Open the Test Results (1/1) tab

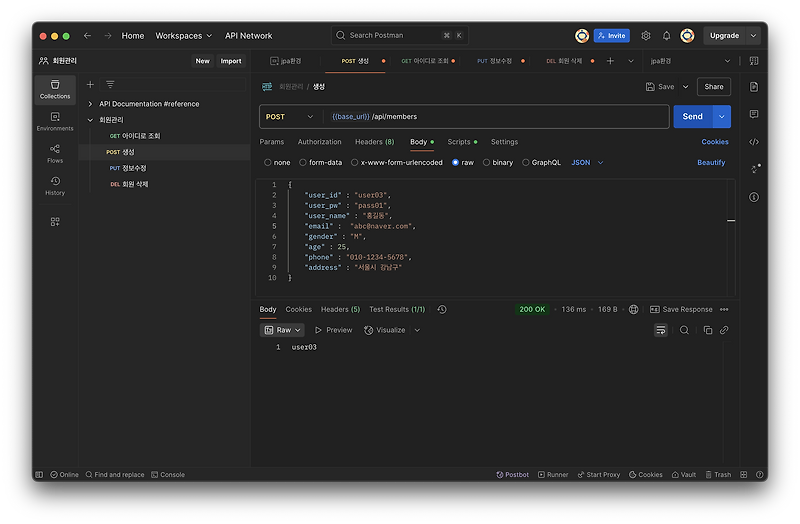click(x=397, y=310)
